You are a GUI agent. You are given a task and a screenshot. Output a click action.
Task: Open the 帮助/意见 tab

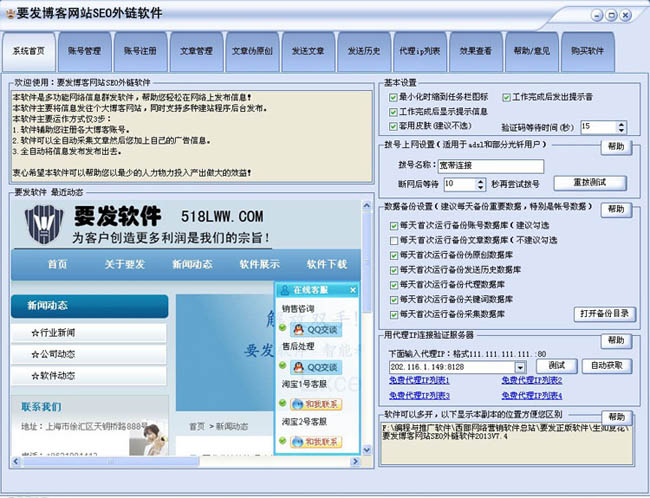point(532,51)
